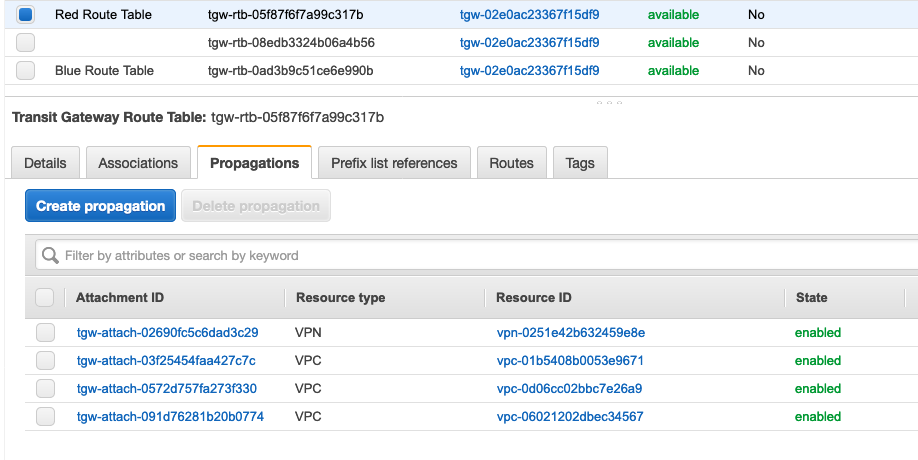918x460 pixels.
Task: Sort by the Resource type column header
Action: point(340,298)
